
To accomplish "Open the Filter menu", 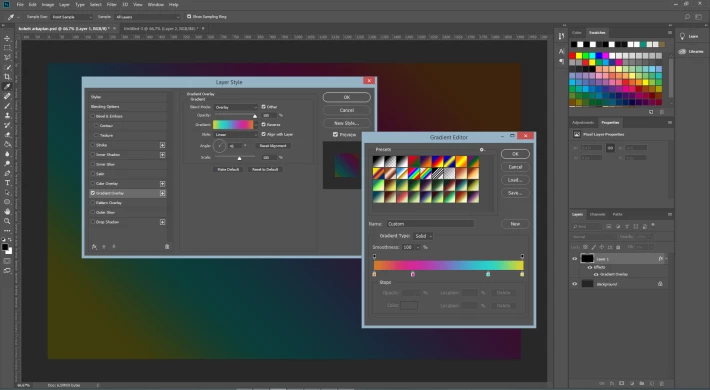I will [x=111, y=5].
